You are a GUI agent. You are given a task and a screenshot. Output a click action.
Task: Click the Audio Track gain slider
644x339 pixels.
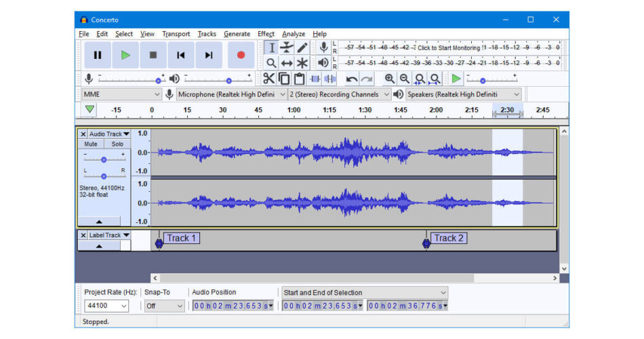click(104, 160)
